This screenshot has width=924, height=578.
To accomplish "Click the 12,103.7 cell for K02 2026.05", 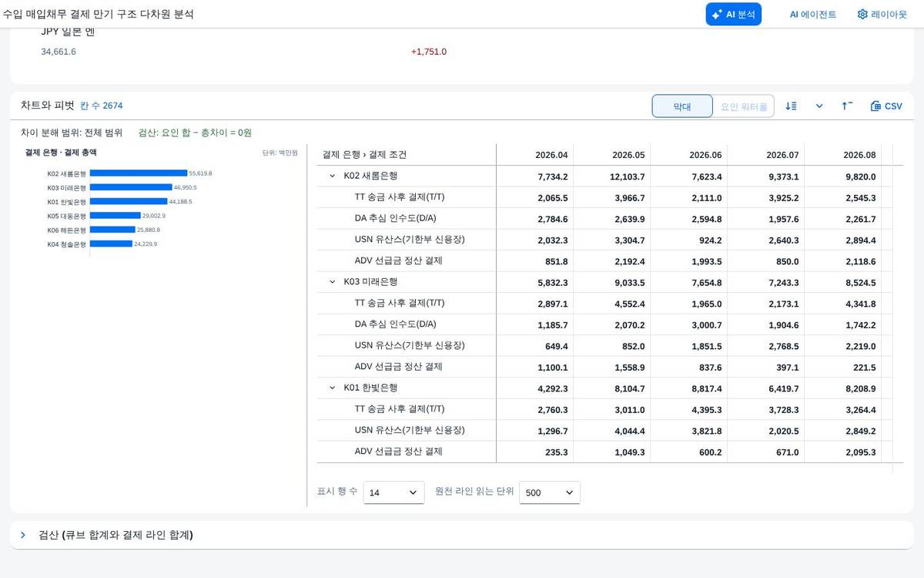I will point(612,176).
